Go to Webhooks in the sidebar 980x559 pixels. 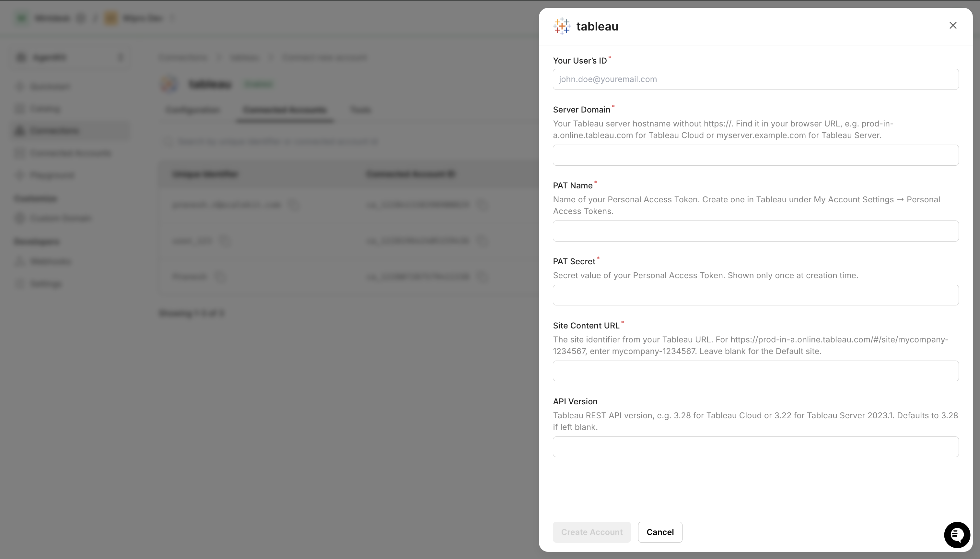[51, 262]
